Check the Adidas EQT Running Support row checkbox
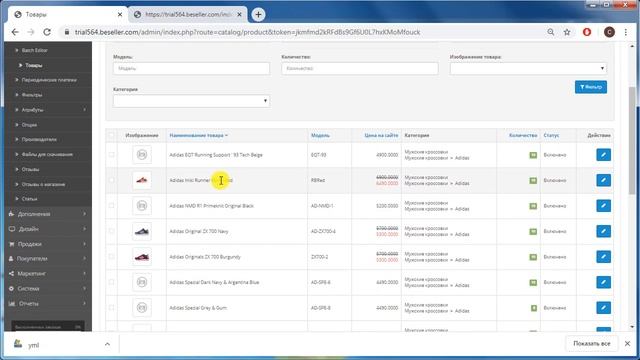Viewport: 640px width, 360px height. (111, 155)
